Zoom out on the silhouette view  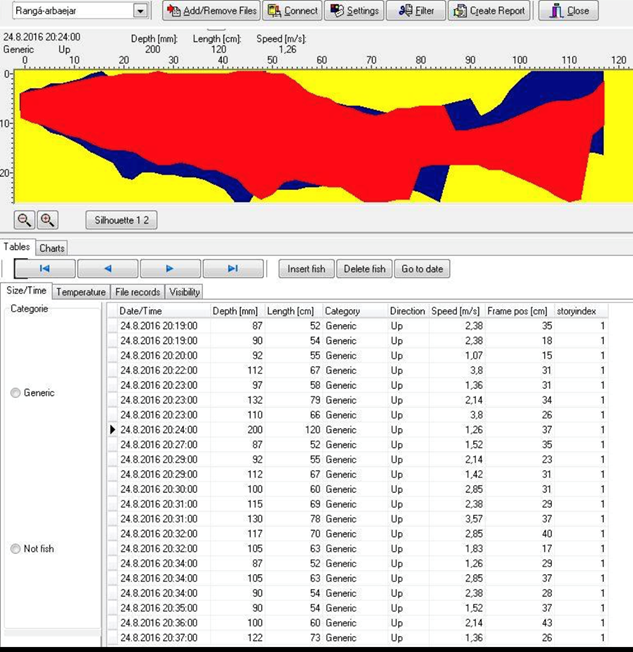coord(25,220)
